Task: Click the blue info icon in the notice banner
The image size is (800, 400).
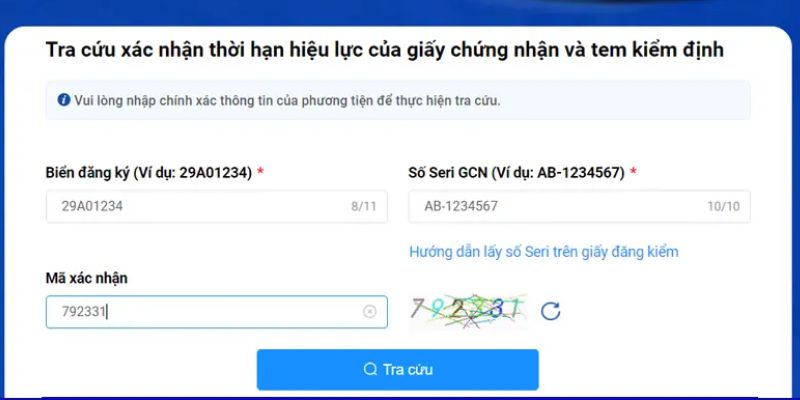Action: (x=64, y=99)
